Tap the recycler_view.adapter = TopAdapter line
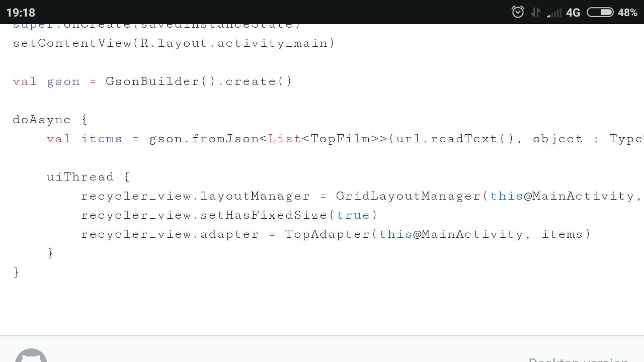 pyautogui.click(x=336, y=234)
